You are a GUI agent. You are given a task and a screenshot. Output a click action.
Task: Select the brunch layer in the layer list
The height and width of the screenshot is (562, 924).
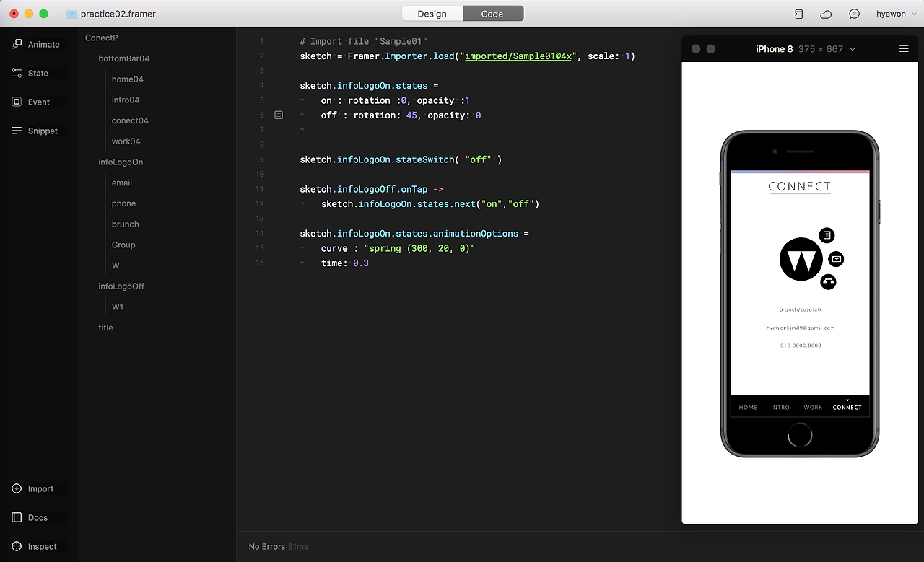[x=126, y=224]
